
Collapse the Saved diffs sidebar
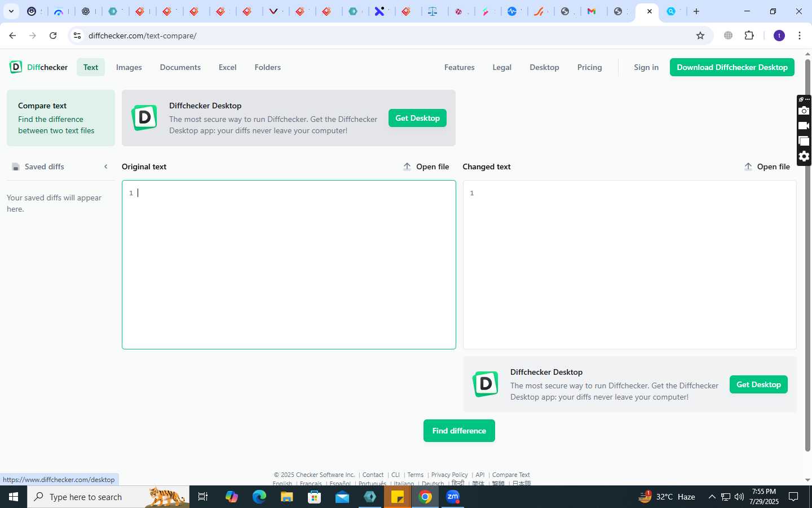(x=105, y=167)
